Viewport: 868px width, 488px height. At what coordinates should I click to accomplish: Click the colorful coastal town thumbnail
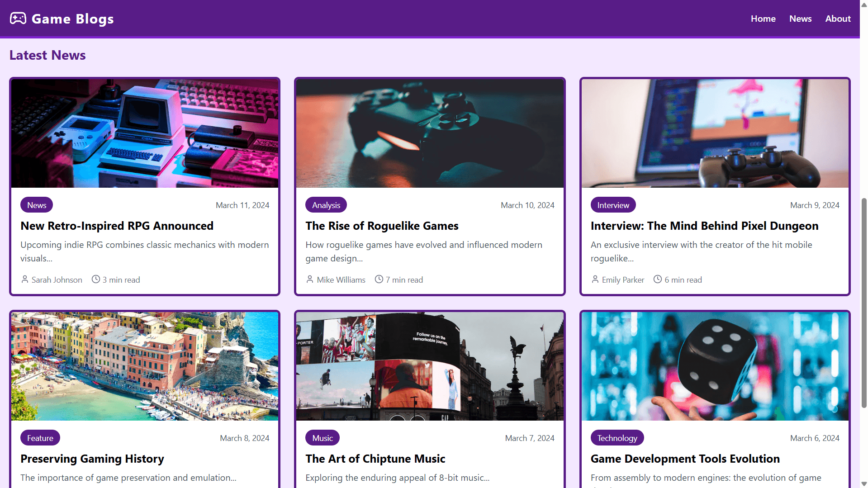pos(145,366)
